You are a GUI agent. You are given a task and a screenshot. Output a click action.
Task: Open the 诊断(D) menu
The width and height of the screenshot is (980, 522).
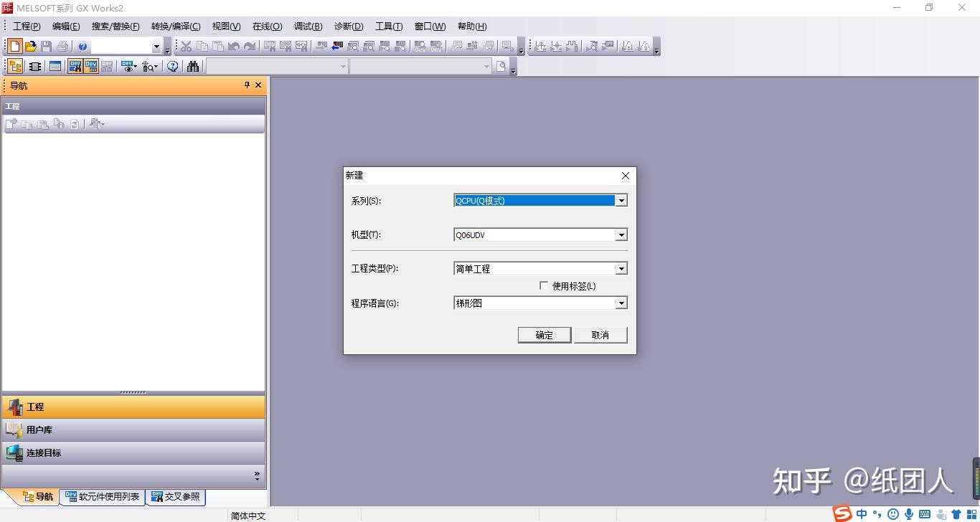349,26
